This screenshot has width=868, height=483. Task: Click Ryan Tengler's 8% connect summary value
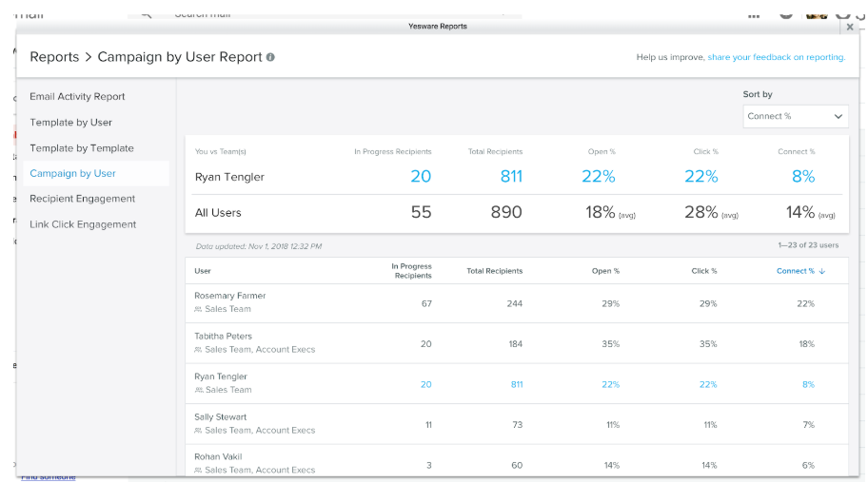tap(803, 177)
